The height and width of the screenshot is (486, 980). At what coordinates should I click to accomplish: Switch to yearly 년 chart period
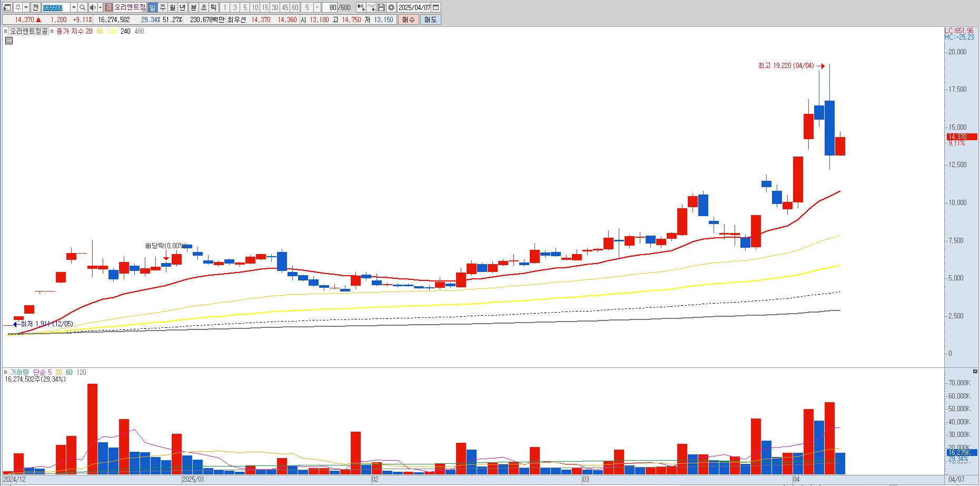(182, 7)
